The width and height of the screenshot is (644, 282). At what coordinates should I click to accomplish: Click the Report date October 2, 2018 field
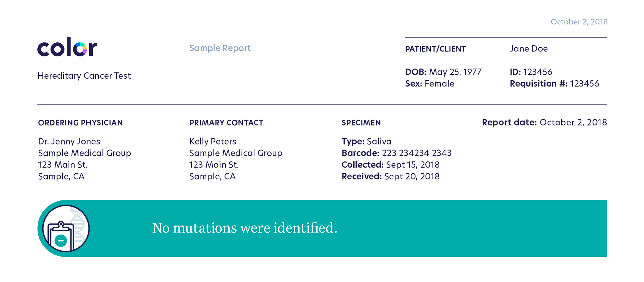544,122
